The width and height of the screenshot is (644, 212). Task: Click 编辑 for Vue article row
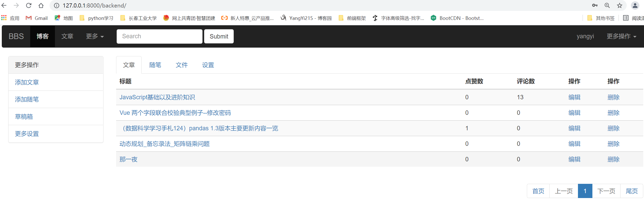click(x=574, y=113)
